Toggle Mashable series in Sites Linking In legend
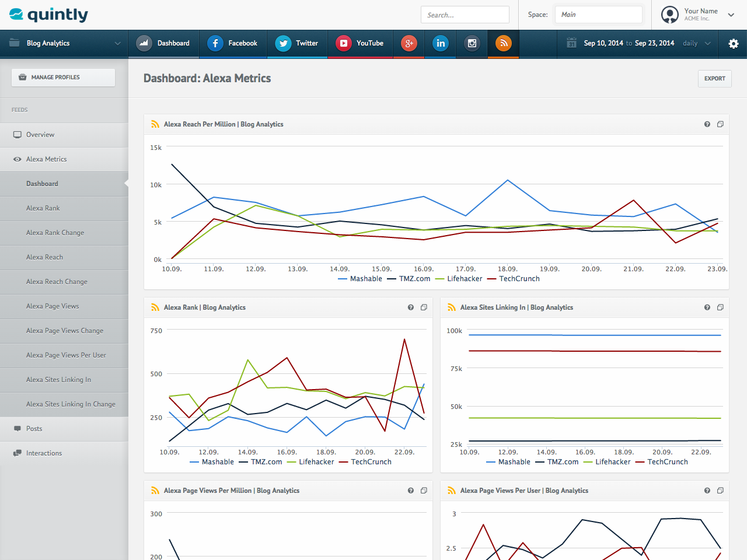Screen dimensions: 747x560 pyautogui.click(x=508, y=462)
